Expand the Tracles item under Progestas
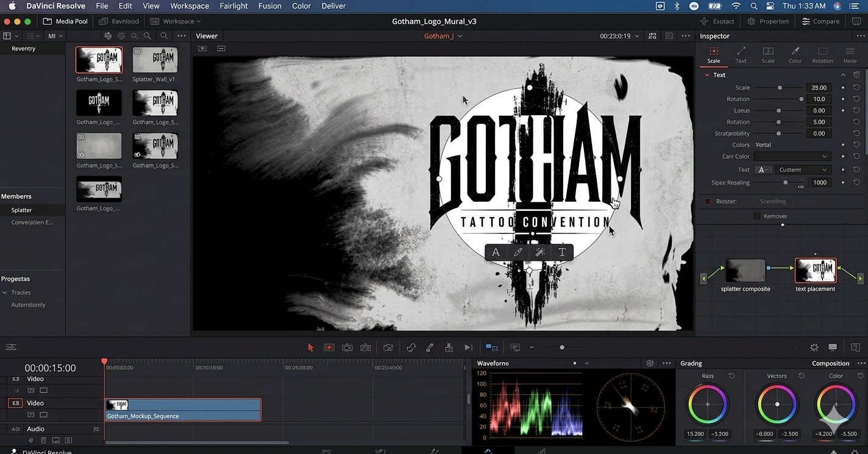 point(4,293)
